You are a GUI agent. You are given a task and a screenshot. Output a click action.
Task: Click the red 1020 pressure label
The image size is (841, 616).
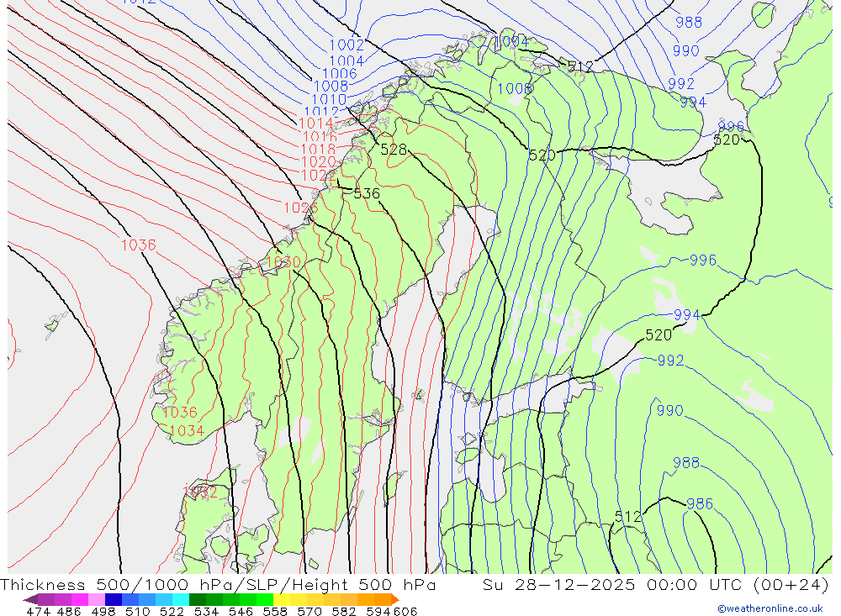tap(319, 161)
